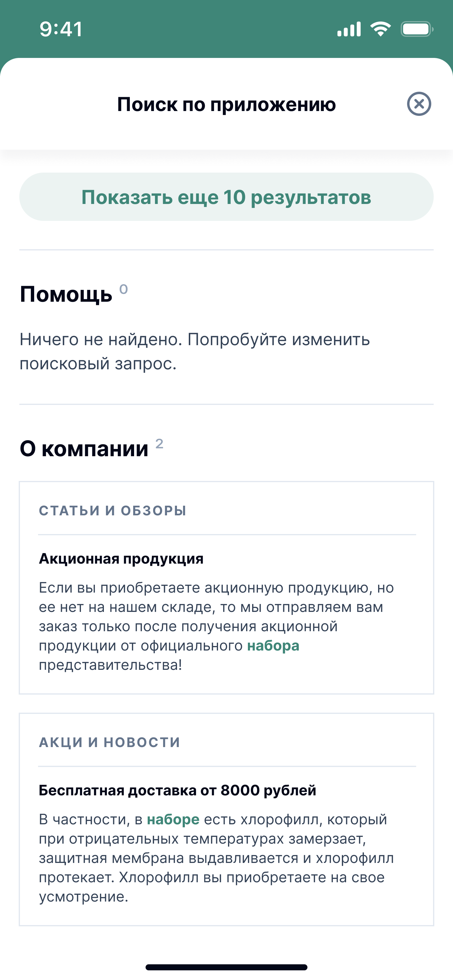The width and height of the screenshot is (453, 980).
Task: Select the 'Помощь' section heading
Action: (66, 294)
